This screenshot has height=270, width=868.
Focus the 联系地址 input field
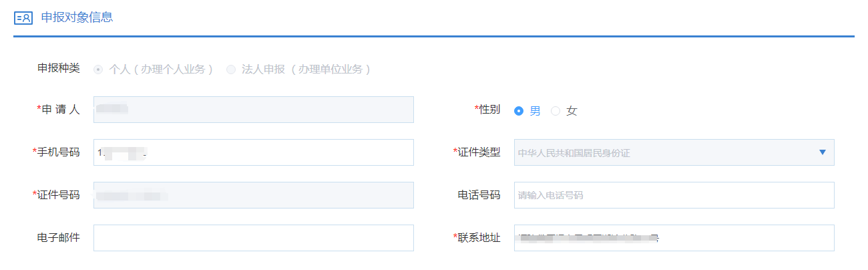674,238
